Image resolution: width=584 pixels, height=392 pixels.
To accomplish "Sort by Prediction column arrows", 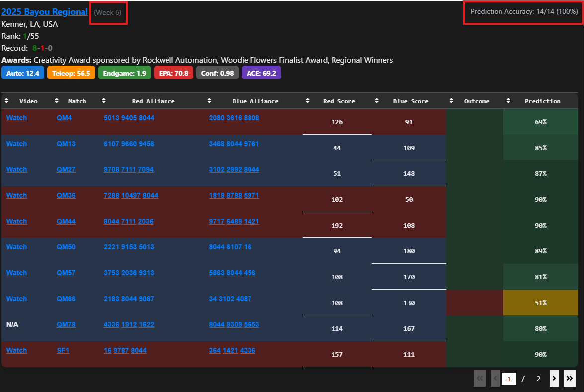I will tap(509, 101).
